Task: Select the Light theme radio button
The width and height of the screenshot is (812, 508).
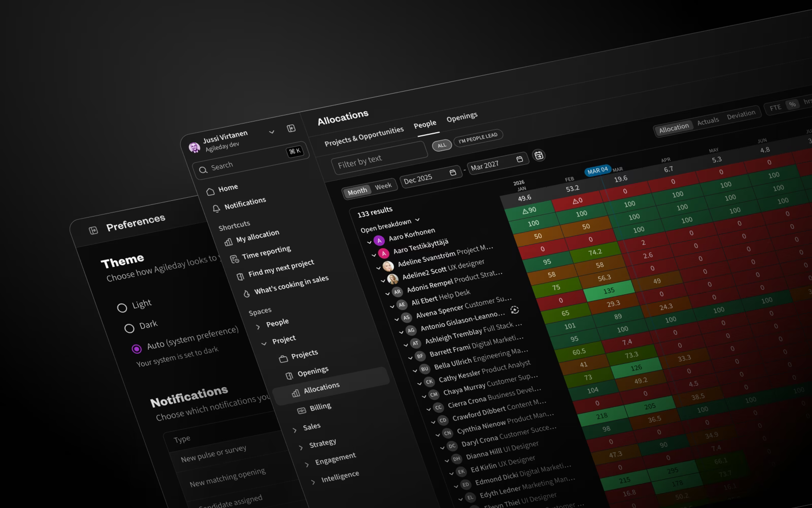Action: (x=122, y=308)
